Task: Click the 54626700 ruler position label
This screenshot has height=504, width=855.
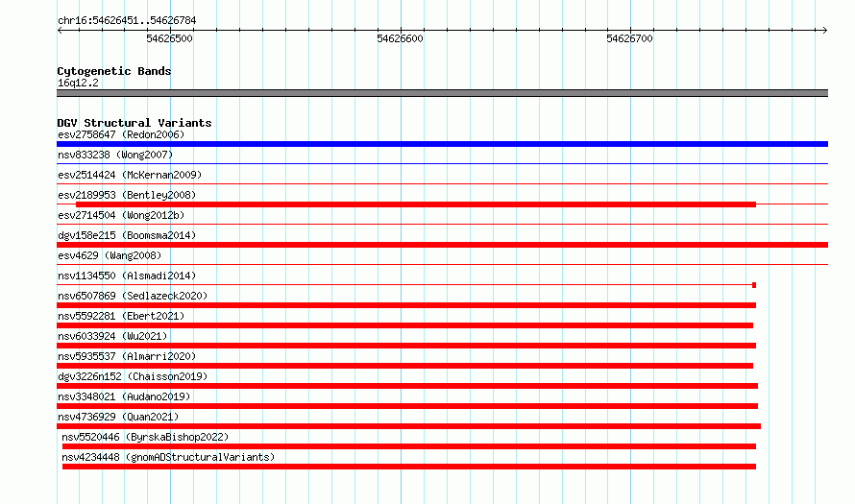Action: (630, 38)
